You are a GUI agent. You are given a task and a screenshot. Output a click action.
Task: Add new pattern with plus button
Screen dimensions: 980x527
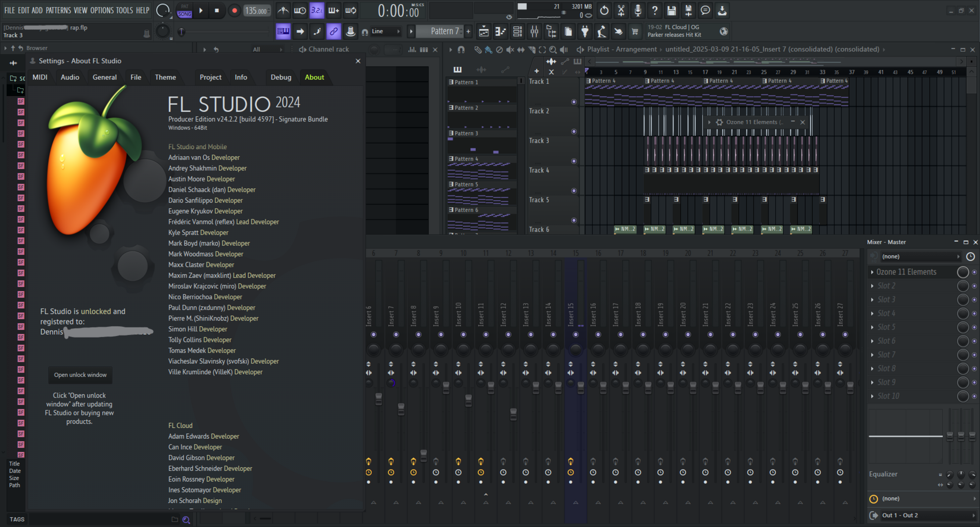click(468, 31)
